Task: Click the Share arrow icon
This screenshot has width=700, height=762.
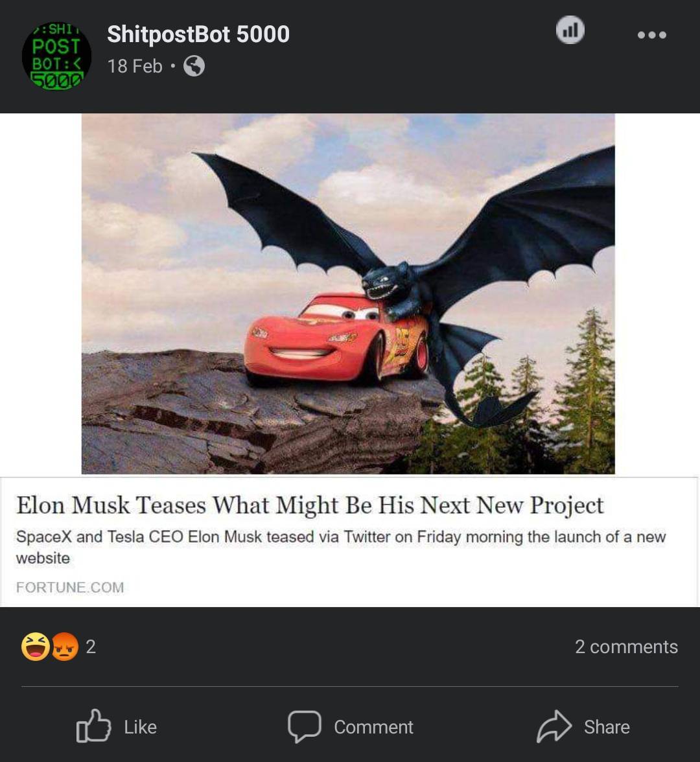Action: (554, 726)
